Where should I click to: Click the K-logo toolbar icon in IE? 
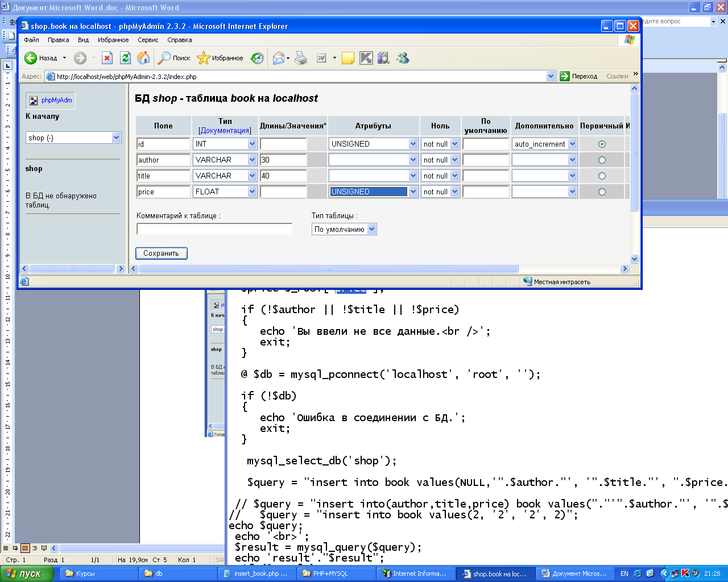click(x=366, y=58)
